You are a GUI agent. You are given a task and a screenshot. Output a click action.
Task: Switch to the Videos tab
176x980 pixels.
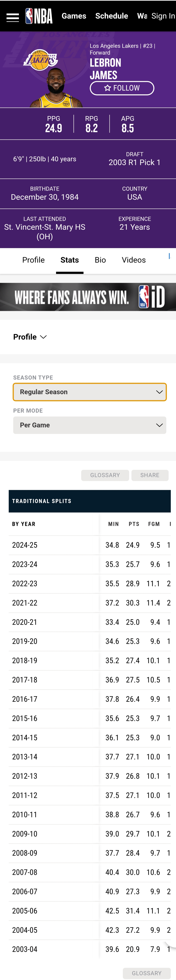[133, 260]
